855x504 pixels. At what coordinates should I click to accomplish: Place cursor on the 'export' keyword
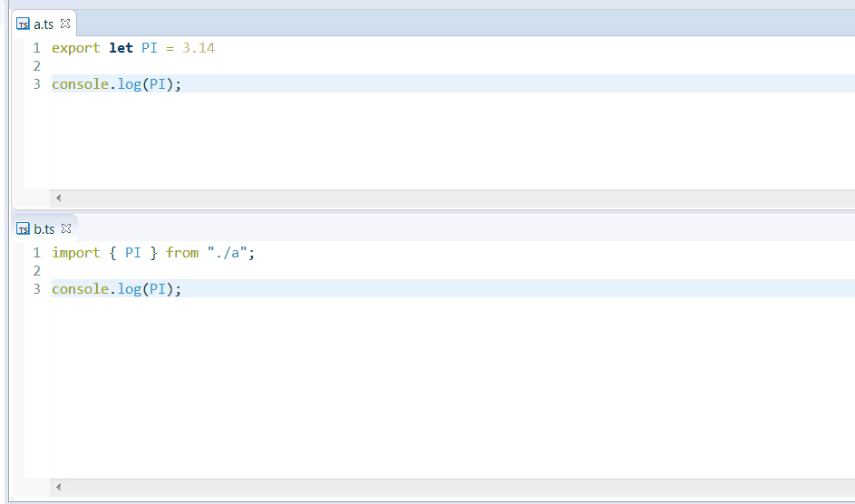tap(75, 48)
